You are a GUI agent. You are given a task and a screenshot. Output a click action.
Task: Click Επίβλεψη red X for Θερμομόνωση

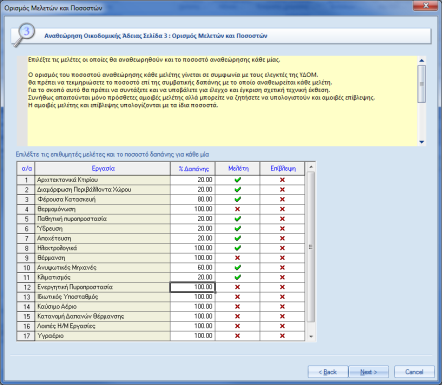tap(282, 209)
